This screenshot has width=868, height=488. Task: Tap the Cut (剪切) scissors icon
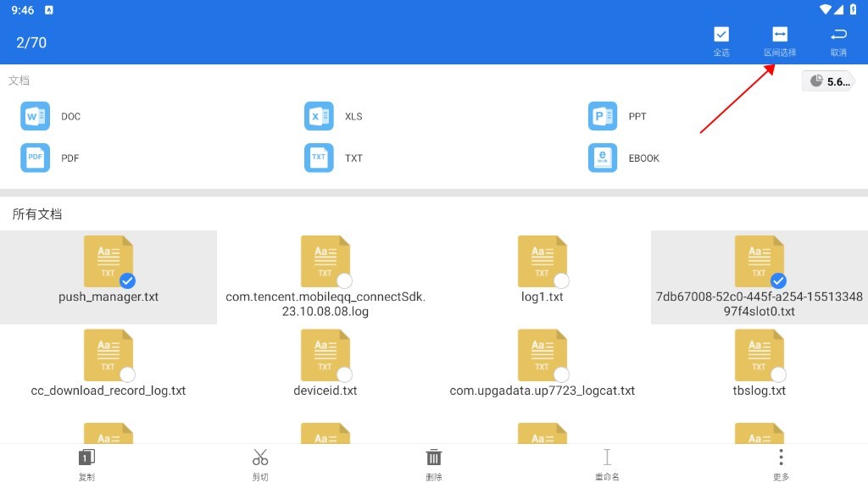(x=260, y=458)
